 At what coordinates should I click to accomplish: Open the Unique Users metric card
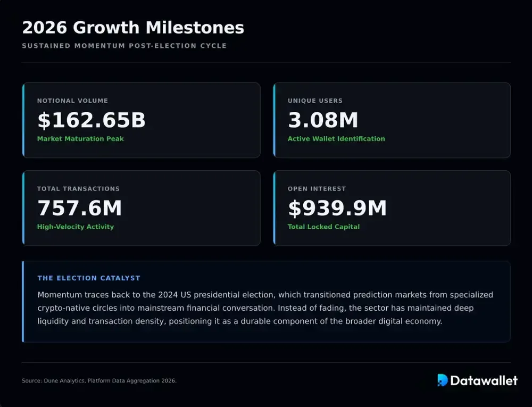(392, 120)
